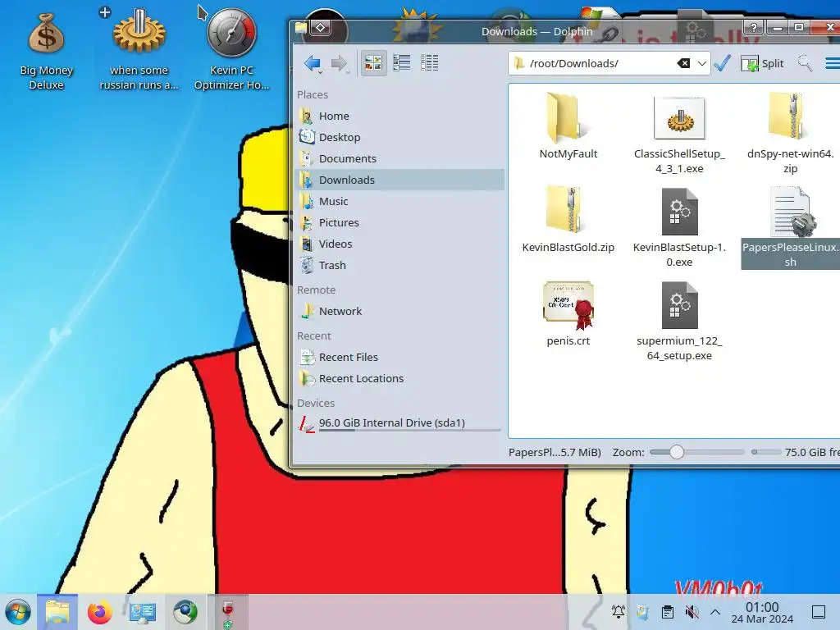Open Documents in the Places panel
This screenshot has width=840, height=630.
[x=400, y=158]
